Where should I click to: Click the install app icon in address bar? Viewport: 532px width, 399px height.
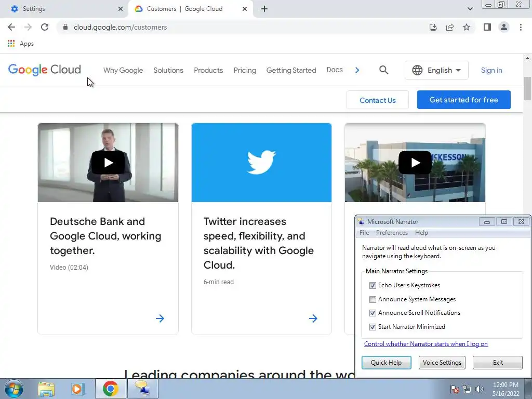click(433, 27)
